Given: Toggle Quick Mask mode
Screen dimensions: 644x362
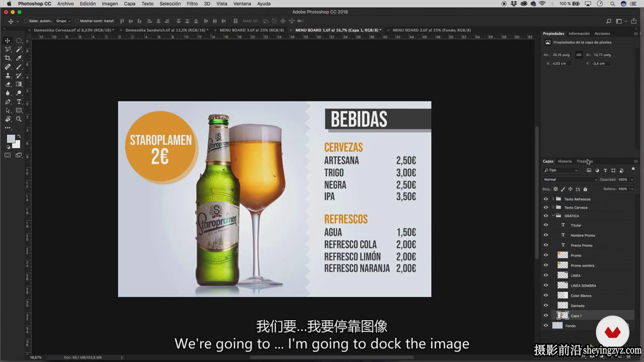Looking at the screenshot, I should point(8,155).
